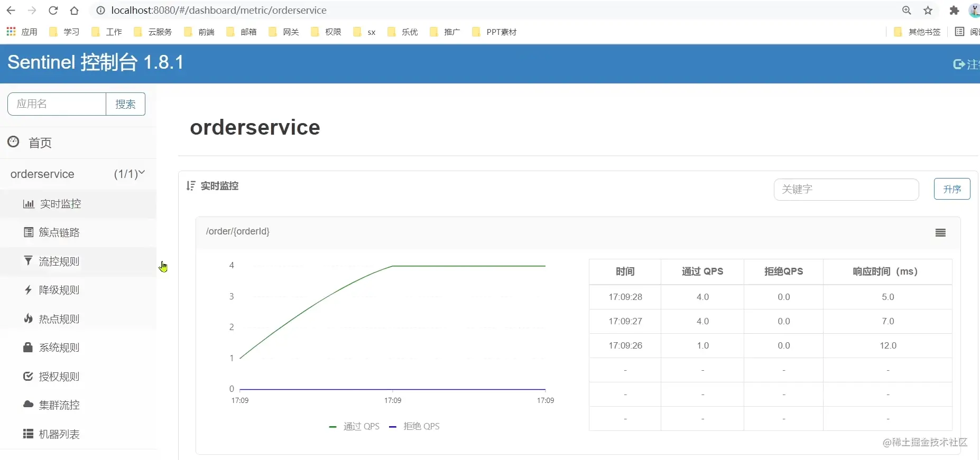Open the 其他书签 bookmarks folder
980x460 pixels.
918,32
